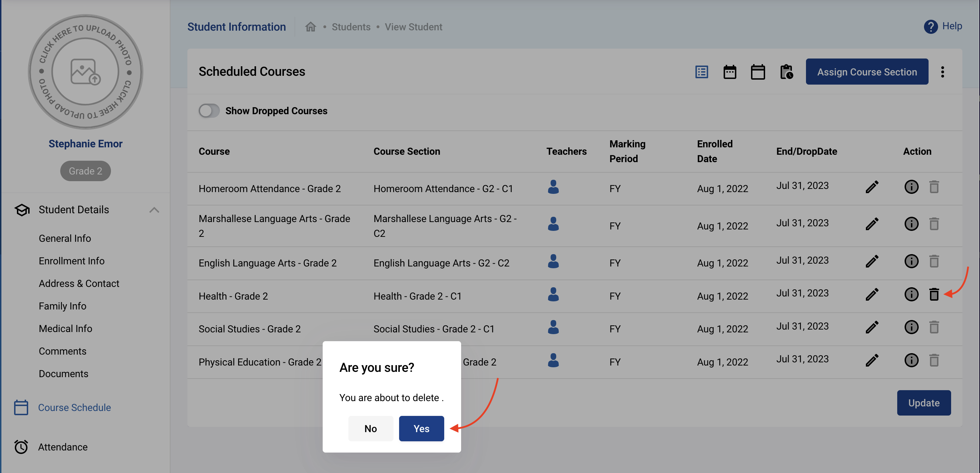Toggle Show Dropped Courses switch
980x473 pixels.
coord(209,111)
